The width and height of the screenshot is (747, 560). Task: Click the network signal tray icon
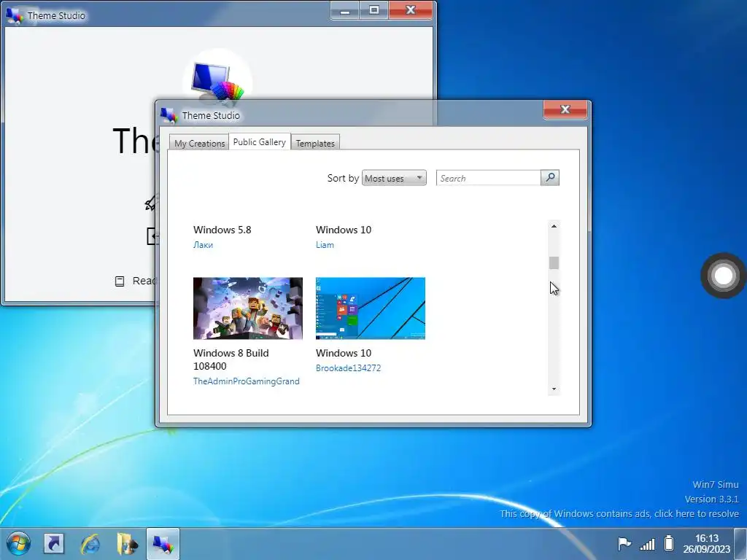click(648, 543)
